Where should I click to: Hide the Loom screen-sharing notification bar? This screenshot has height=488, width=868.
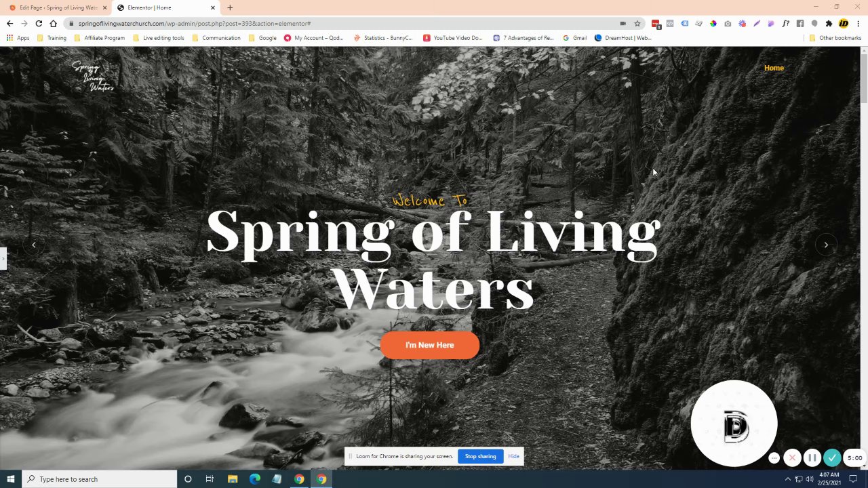[x=514, y=456]
